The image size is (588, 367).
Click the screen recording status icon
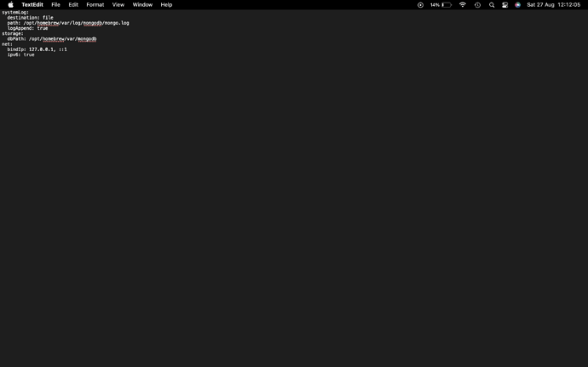tap(420, 5)
